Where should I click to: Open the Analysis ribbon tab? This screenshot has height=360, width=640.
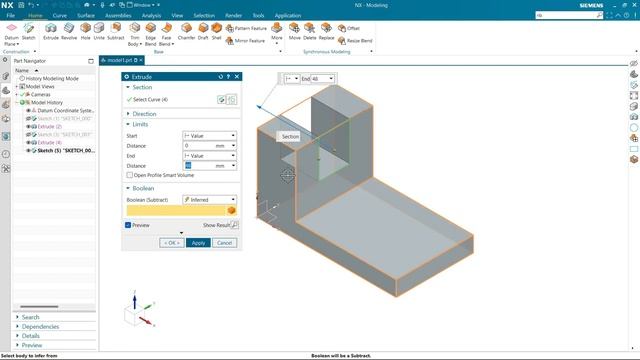(151, 16)
